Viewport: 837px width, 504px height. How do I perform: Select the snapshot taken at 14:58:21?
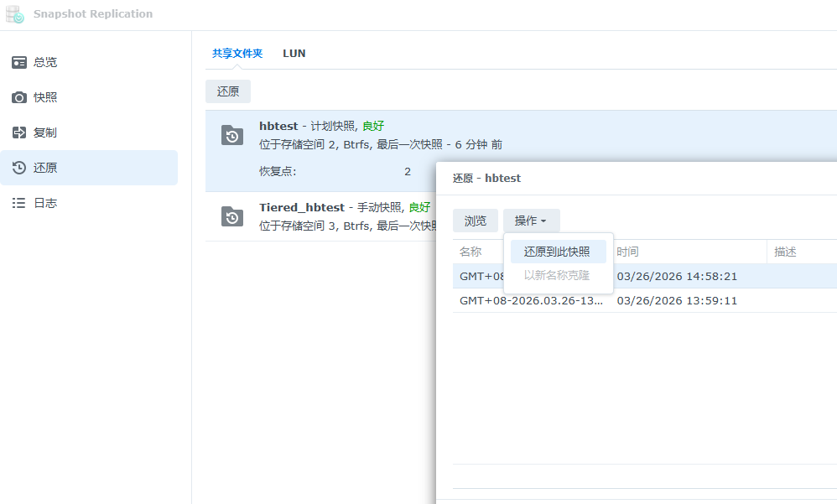click(677, 276)
